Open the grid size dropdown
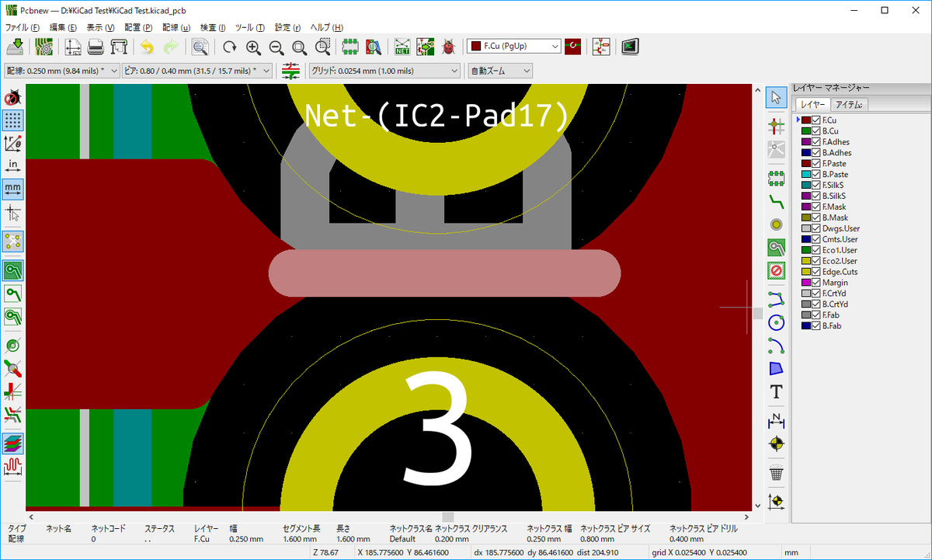 click(x=384, y=71)
